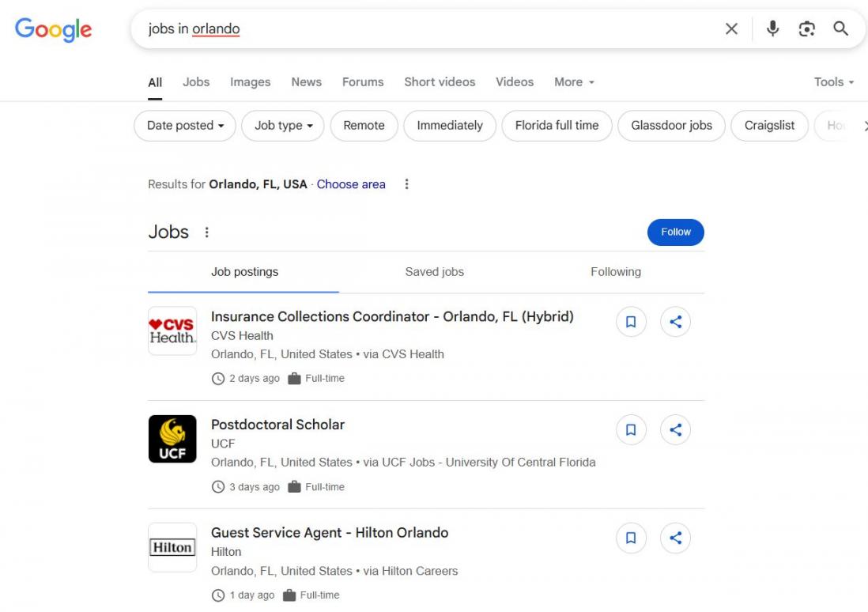
Task: Switch to the Jobs search tab
Action: (x=196, y=82)
